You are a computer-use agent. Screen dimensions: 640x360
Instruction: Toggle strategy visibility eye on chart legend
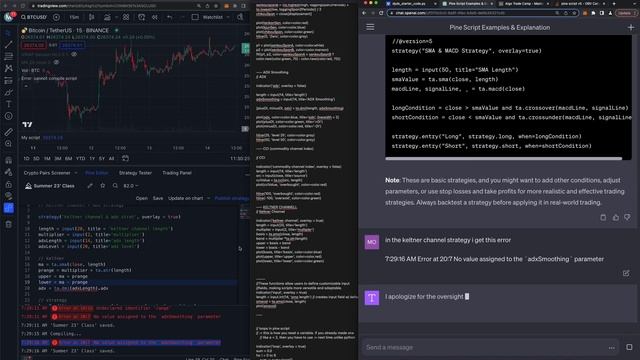pyautogui.click(x=74, y=54)
